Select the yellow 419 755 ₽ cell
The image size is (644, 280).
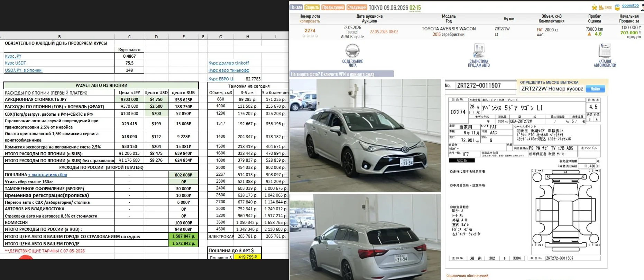tap(248, 257)
